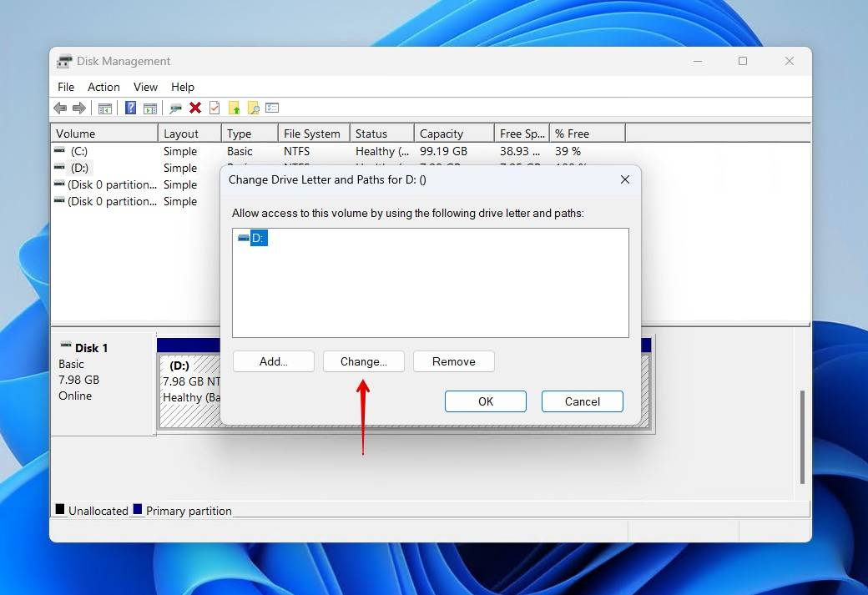
Task: Sort by the Layout column header
Action: click(190, 134)
